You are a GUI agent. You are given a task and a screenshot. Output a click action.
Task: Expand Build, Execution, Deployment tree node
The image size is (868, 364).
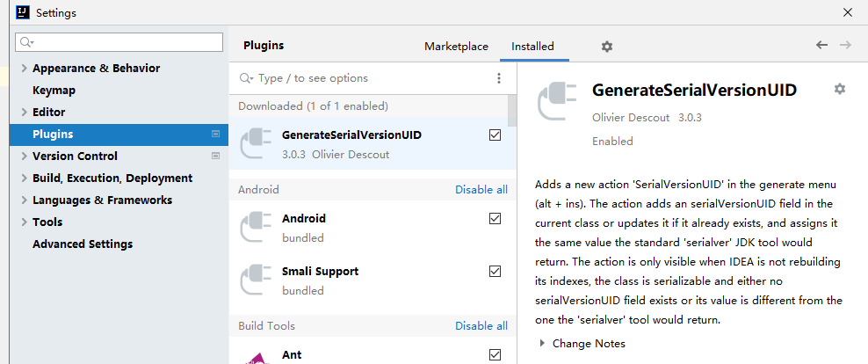24,178
